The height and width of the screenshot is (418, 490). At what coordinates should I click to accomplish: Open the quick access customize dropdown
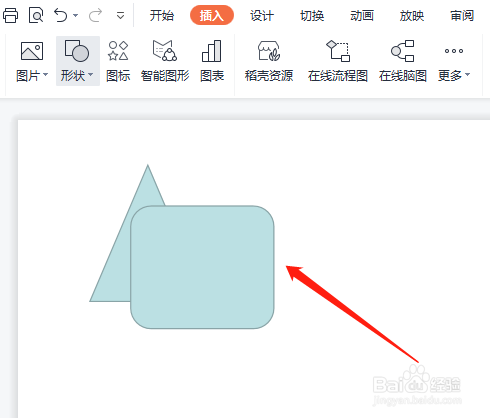point(120,15)
